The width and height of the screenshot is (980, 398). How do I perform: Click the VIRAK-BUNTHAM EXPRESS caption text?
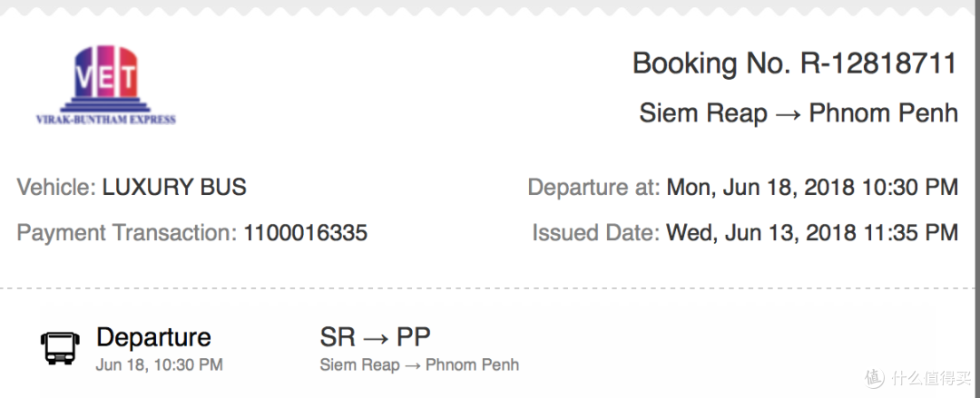click(x=105, y=120)
